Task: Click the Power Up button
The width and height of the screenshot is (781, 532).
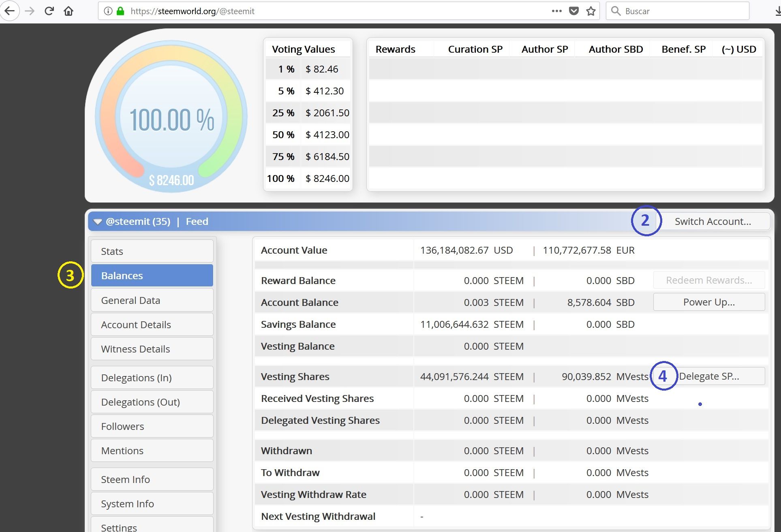Action: click(x=709, y=302)
